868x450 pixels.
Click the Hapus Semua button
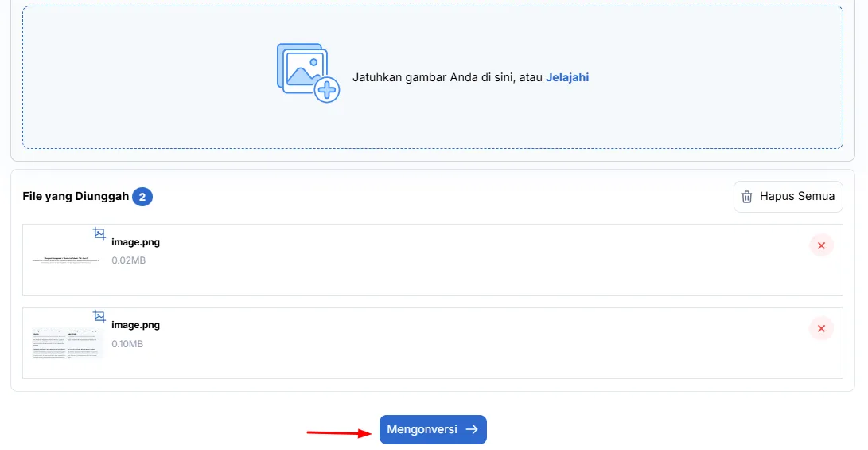coord(788,196)
